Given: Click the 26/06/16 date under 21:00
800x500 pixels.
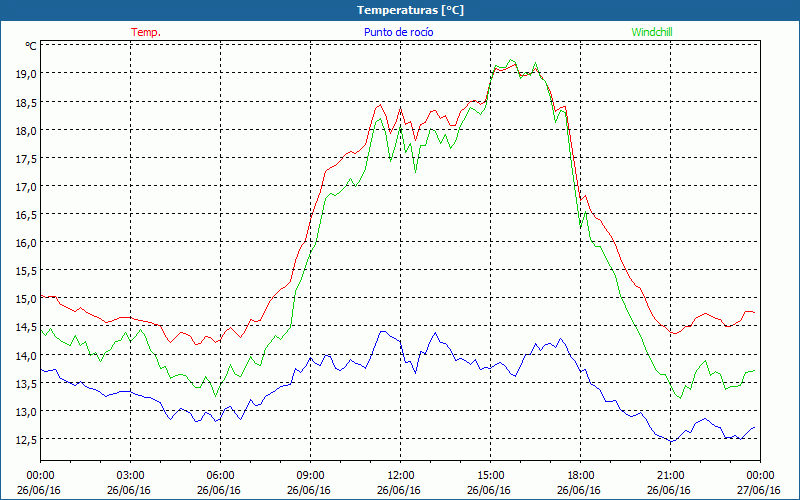Looking at the screenshot, I should point(669,490).
